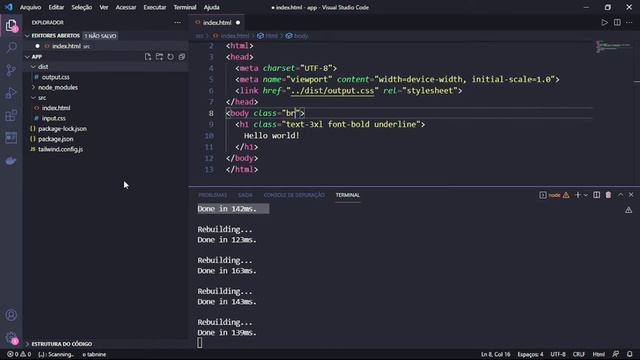Collapse the Editores Abertos section
640x360 pixels.
(x=27, y=36)
